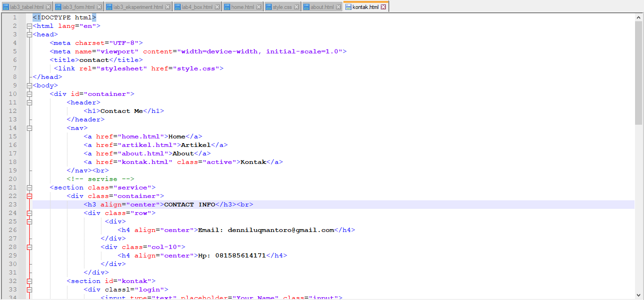Image resolution: width=644 pixels, height=300 pixels.
Task: Switch to the style.css tab
Action: coord(282,7)
